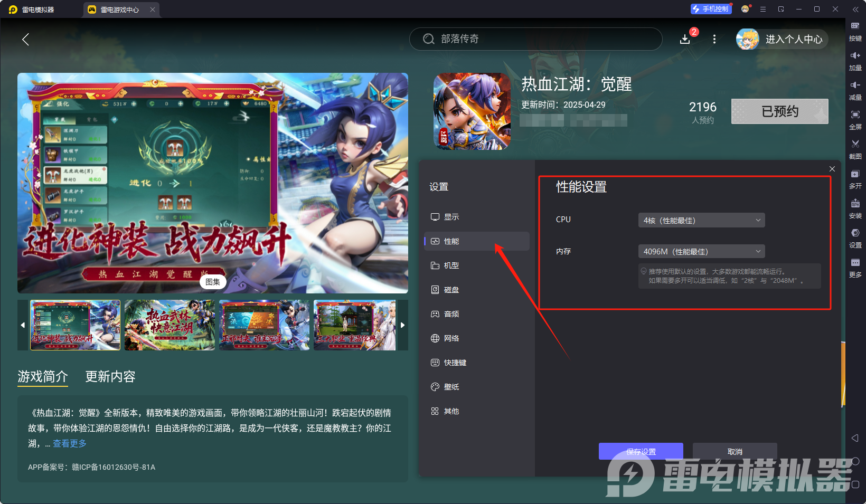This screenshot has width=866, height=504.
Task: Tap the Android home circle button
Action: pyautogui.click(x=855, y=461)
